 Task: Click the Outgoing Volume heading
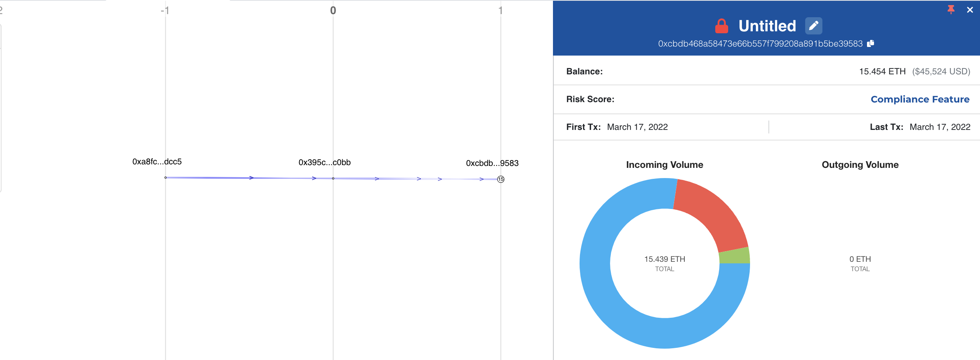pyautogui.click(x=860, y=165)
